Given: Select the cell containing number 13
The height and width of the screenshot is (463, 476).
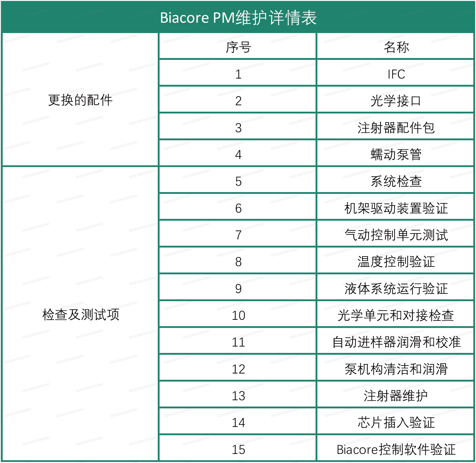Looking at the screenshot, I should point(238,394).
